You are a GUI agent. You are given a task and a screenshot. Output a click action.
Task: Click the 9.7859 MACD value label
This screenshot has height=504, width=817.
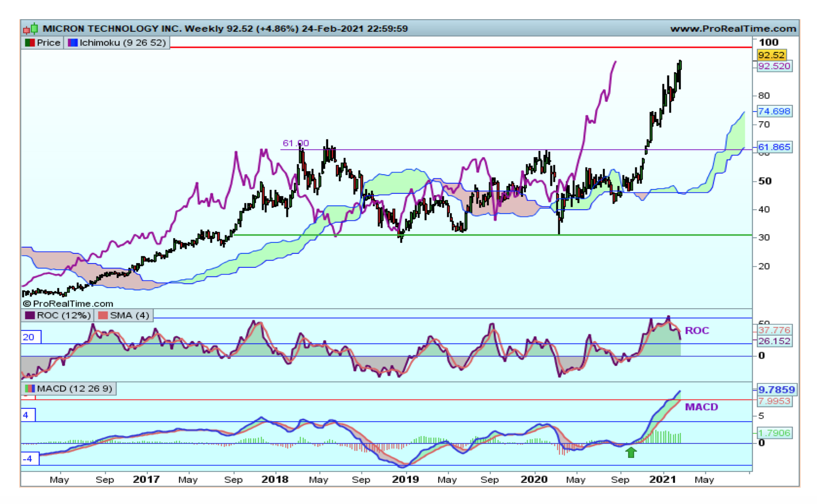[777, 390]
